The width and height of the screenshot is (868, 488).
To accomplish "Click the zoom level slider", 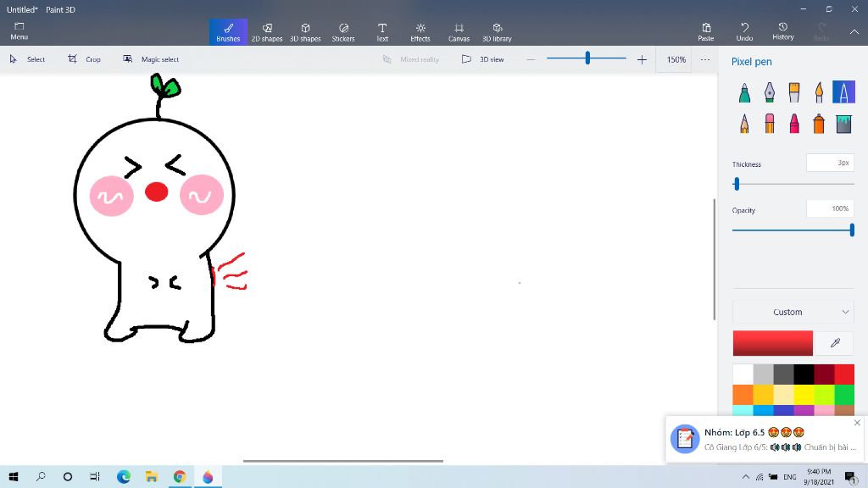I will [587, 58].
